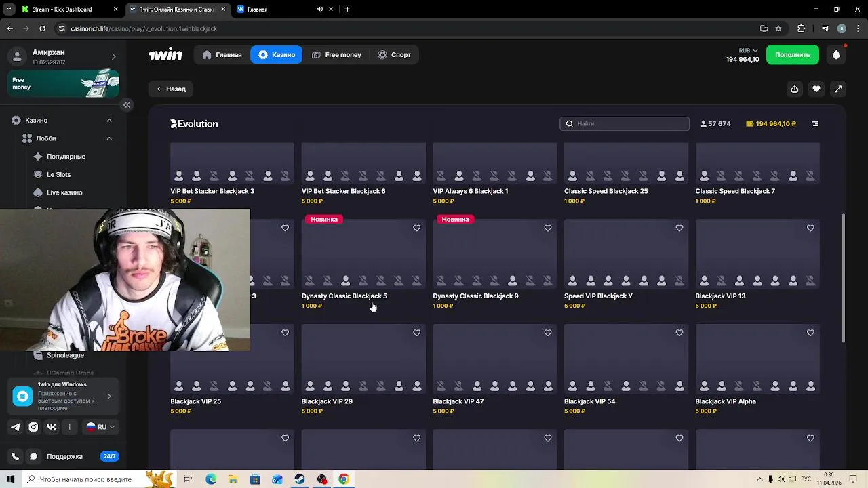This screenshot has width=868, height=488.
Task: Open the VK social link
Action: 52,427
